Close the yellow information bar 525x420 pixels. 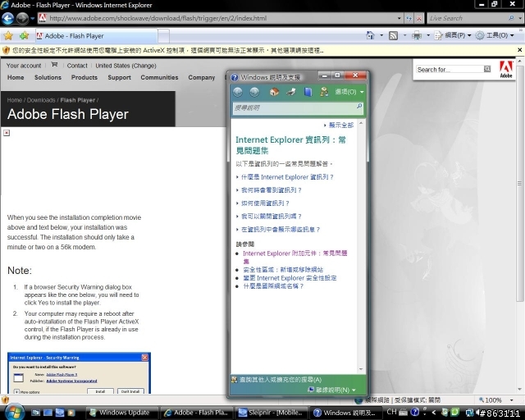pyautogui.click(x=519, y=50)
